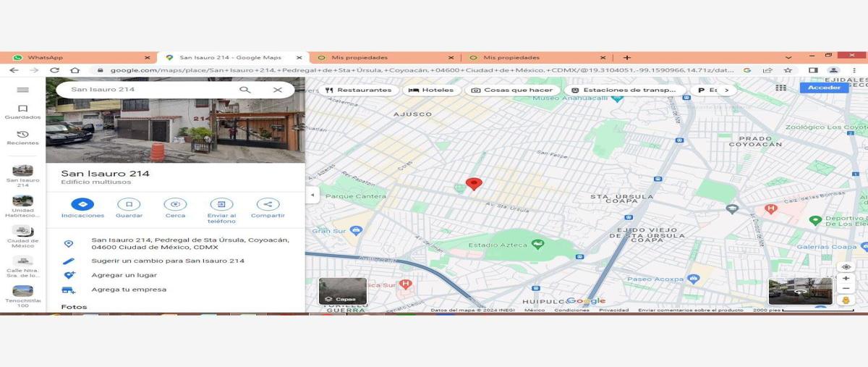Click Enviar al teléfono icon

click(x=221, y=205)
